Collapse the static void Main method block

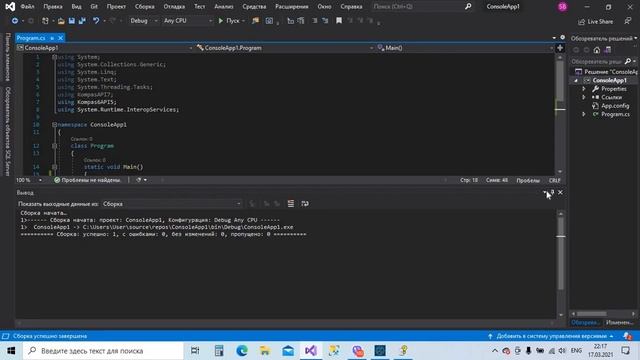pyautogui.click(x=54, y=167)
